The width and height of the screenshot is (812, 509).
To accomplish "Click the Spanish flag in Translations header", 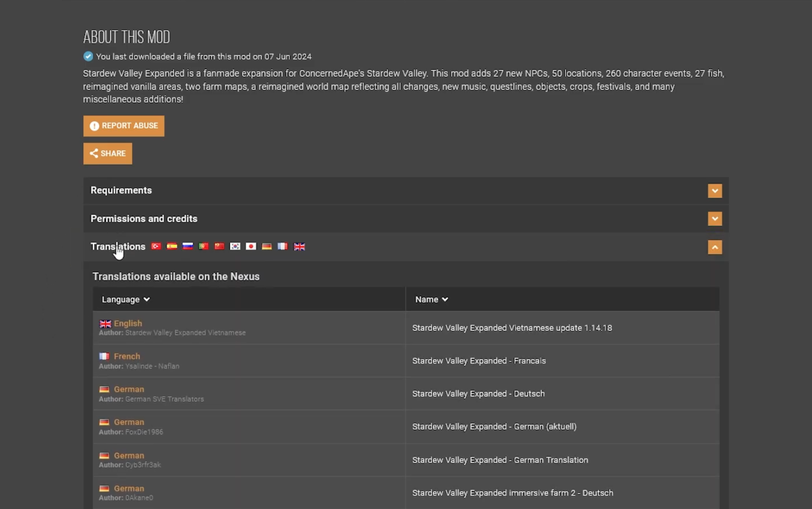I will [172, 247].
